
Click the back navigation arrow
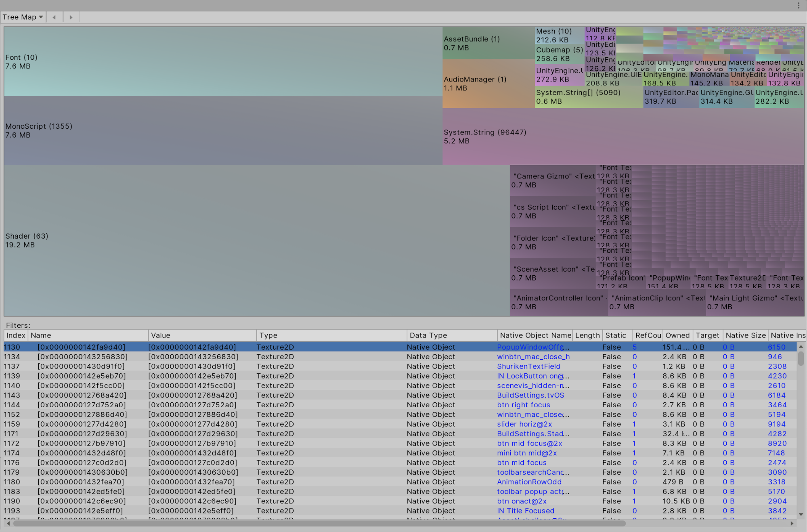(x=54, y=17)
